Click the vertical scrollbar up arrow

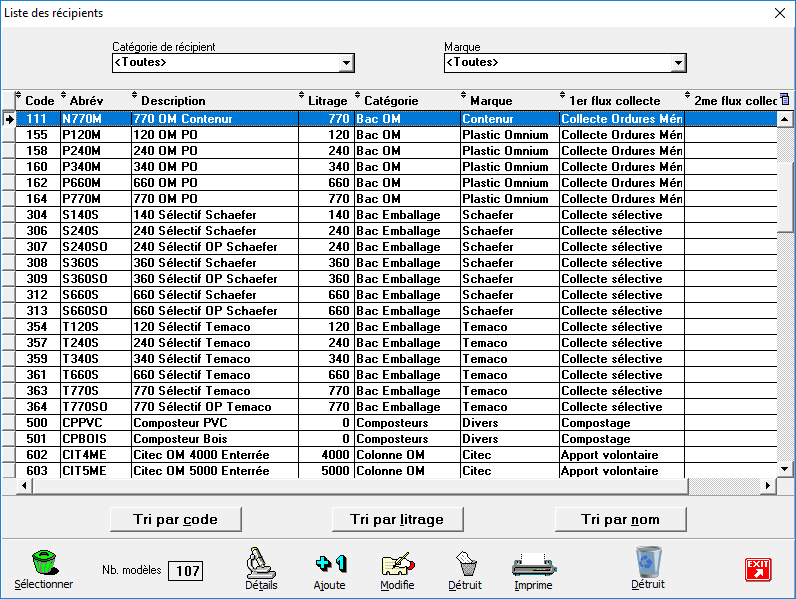(784, 119)
